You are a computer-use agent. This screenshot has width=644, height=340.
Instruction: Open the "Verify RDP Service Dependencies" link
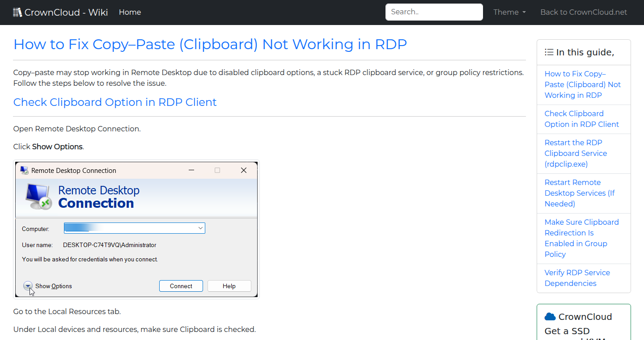click(x=577, y=277)
